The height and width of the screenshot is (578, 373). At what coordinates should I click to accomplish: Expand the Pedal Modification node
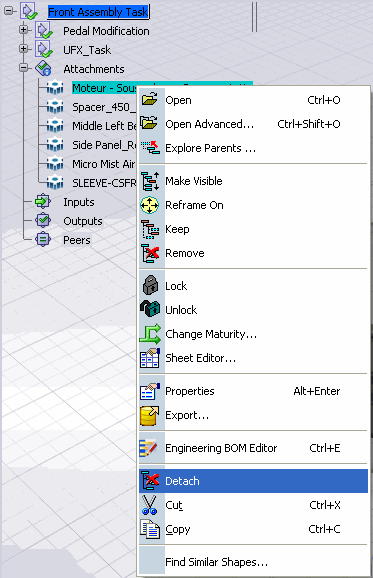[24, 29]
